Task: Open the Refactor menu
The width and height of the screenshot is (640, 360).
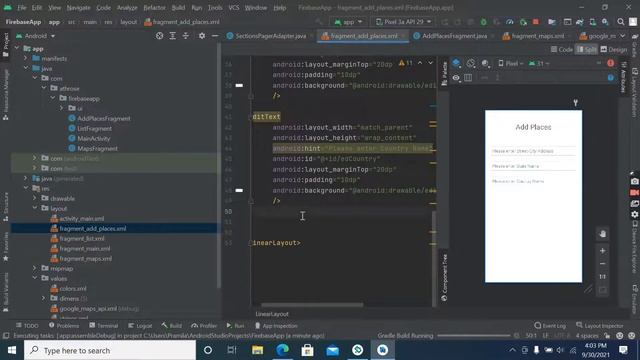Action: [x=154, y=8]
